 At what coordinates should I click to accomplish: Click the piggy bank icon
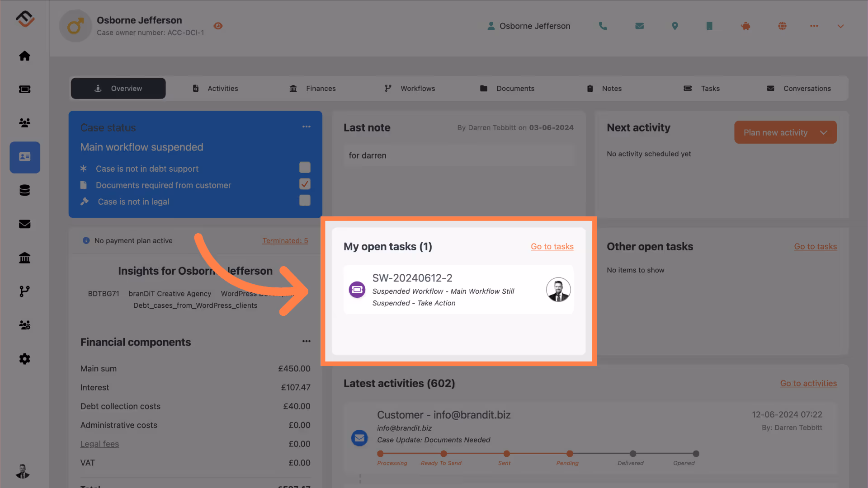point(745,26)
